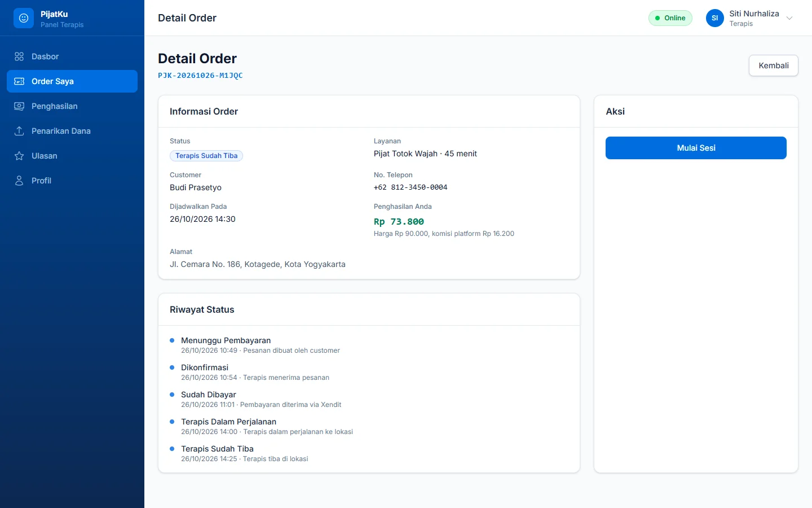Click the Riwayat Status heading
The image size is (812, 508).
tap(202, 309)
